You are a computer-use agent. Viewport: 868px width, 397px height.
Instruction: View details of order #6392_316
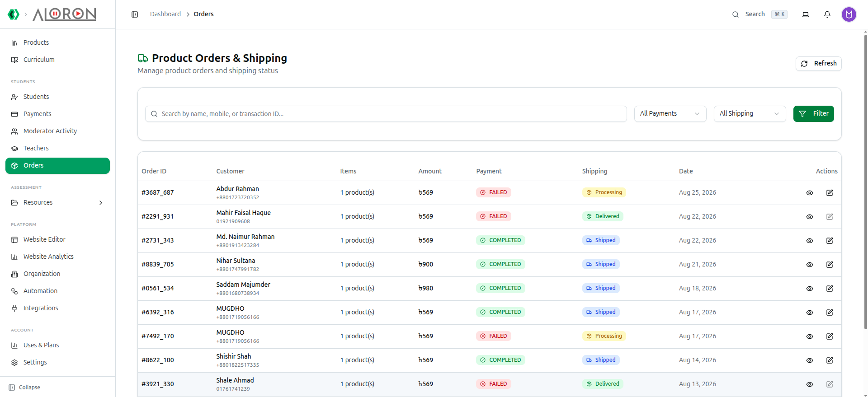[810, 313]
